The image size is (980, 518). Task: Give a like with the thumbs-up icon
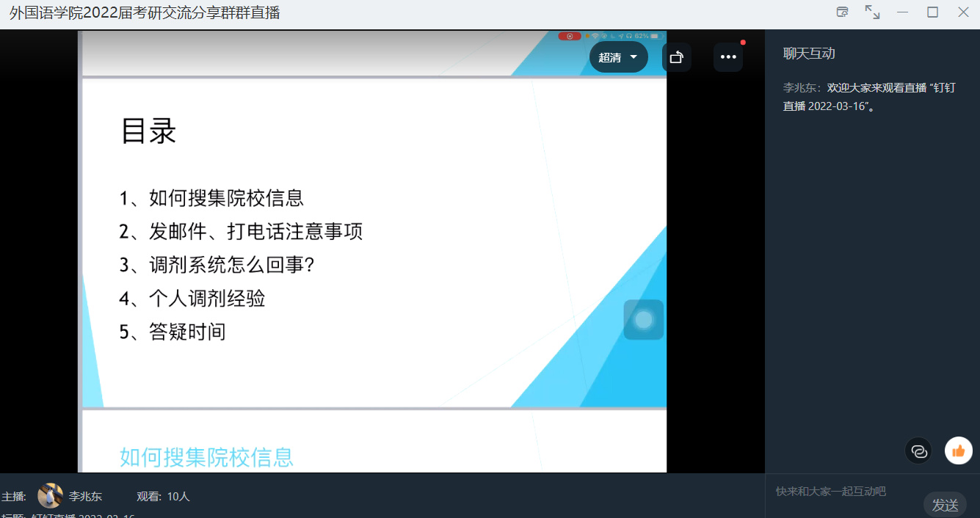[x=958, y=450]
